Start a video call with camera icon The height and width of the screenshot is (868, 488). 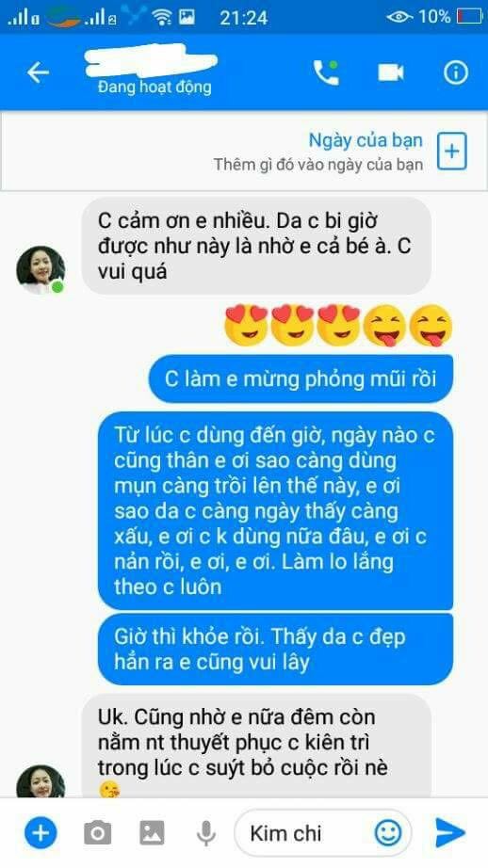pos(391,72)
